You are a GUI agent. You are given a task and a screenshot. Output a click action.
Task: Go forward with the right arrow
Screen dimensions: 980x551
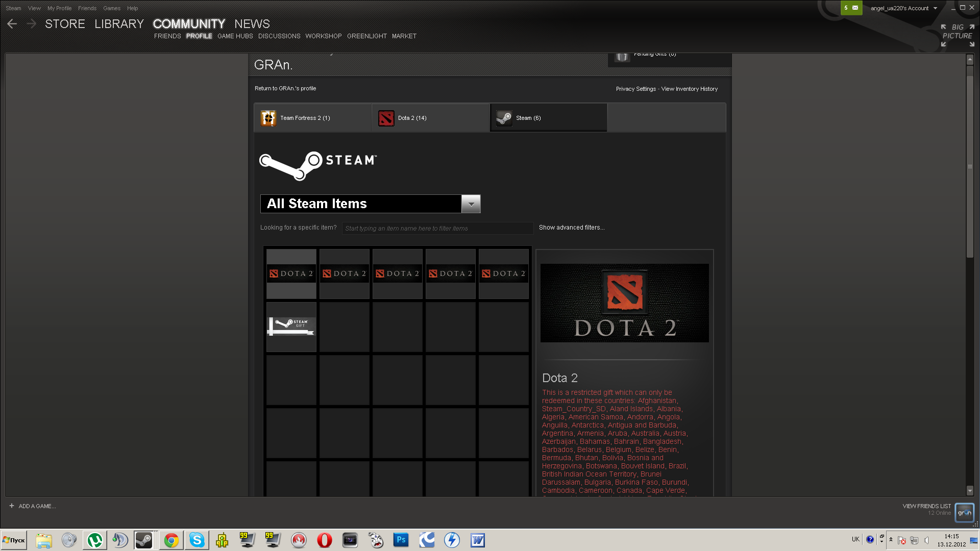31,24
